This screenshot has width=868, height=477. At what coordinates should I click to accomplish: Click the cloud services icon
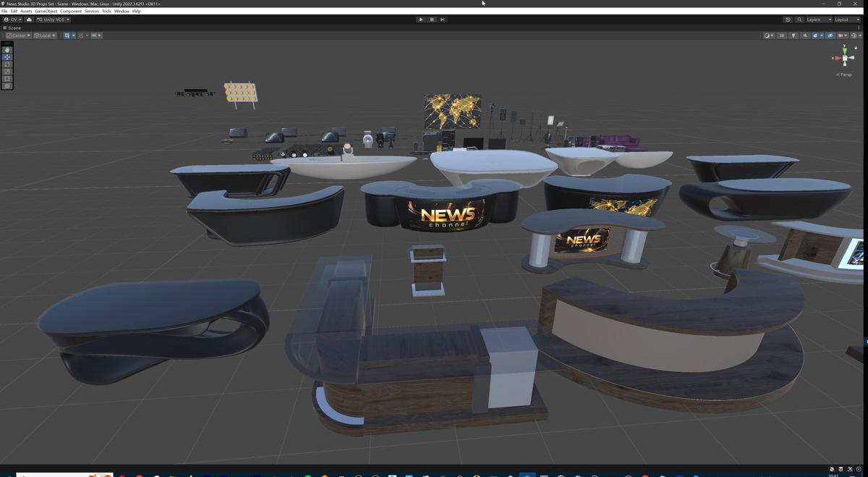[29, 20]
